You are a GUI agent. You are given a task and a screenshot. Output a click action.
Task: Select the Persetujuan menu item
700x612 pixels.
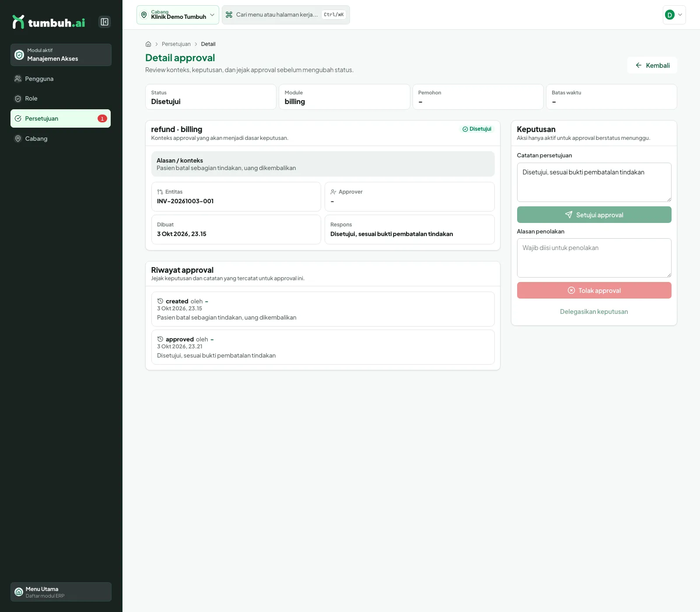pyautogui.click(x=60, y=118)
